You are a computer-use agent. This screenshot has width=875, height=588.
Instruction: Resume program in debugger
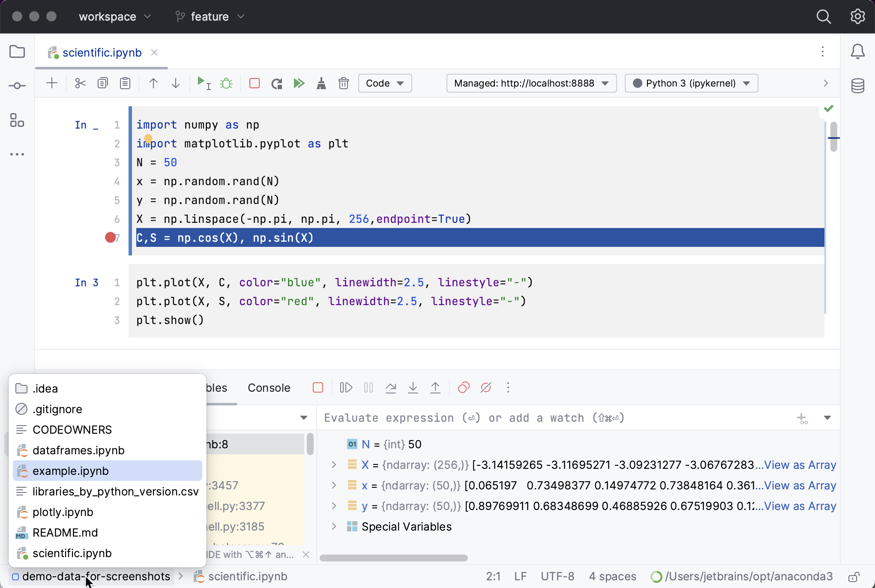346,388
